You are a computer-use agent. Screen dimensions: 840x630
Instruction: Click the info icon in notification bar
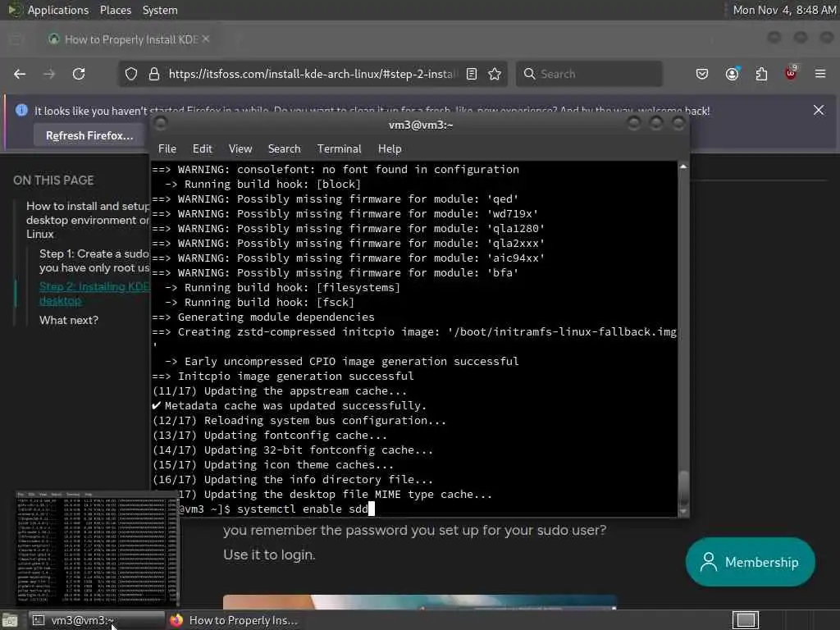pos(21,110)
